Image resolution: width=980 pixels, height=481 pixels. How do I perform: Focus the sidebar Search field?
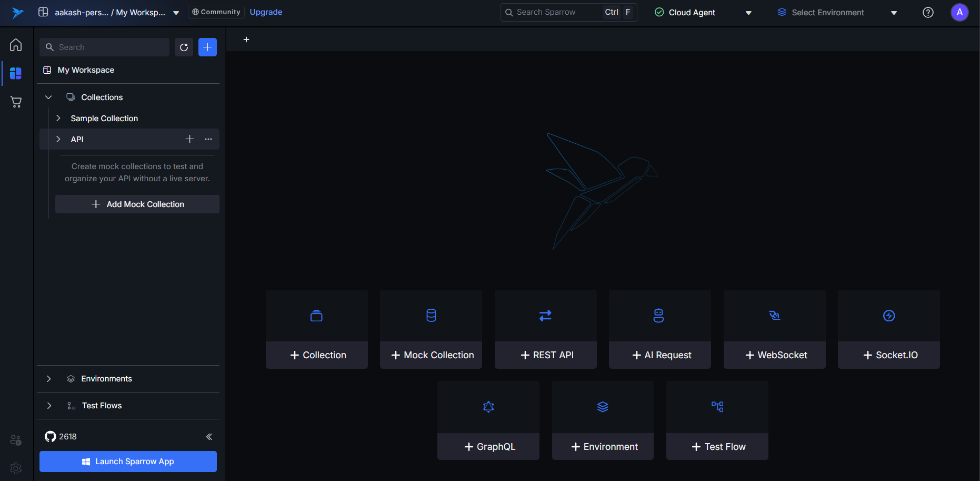[104, 47]
